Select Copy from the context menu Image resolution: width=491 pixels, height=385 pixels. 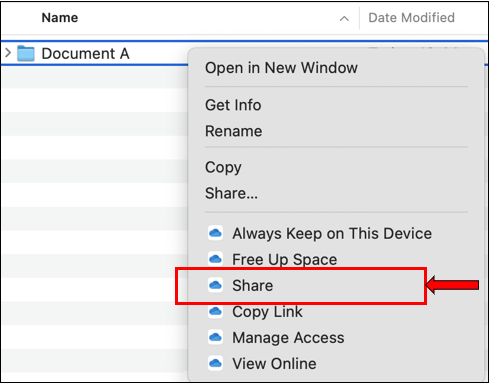(x=223, y=168)
